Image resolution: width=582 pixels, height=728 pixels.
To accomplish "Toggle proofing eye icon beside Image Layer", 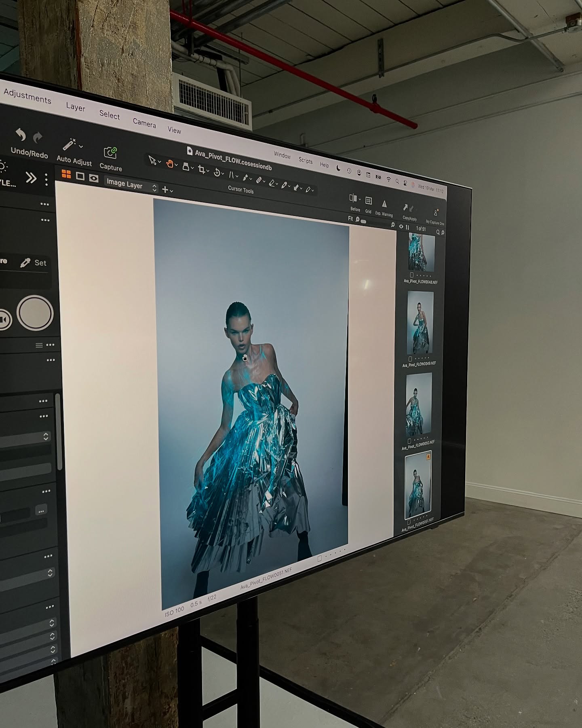I will pos(94,178).
